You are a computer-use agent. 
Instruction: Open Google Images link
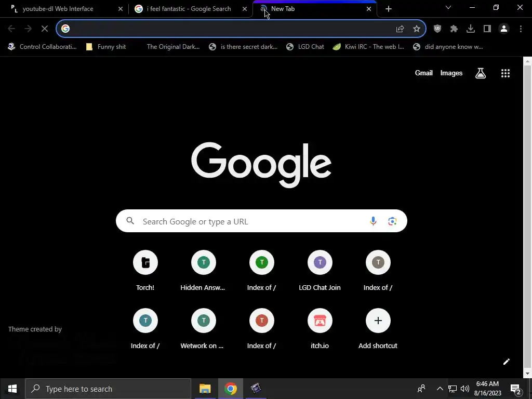(x=451, y=73)
